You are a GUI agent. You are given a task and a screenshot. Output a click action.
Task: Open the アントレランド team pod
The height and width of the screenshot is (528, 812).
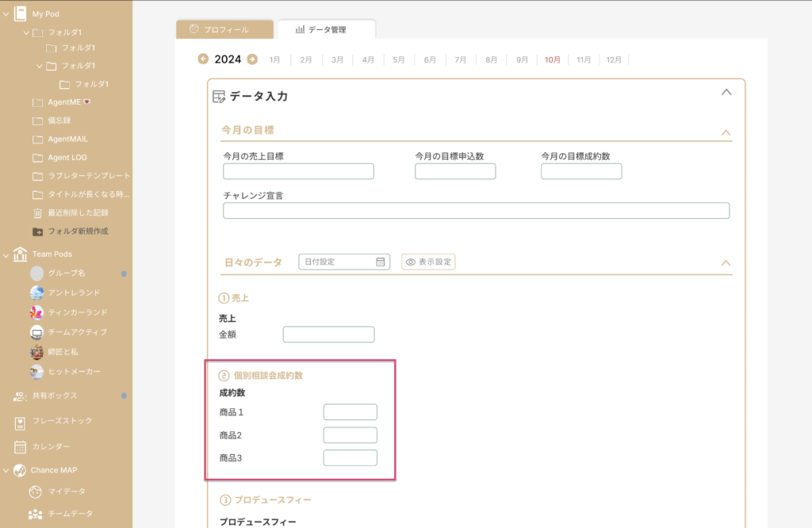(37, 293)
